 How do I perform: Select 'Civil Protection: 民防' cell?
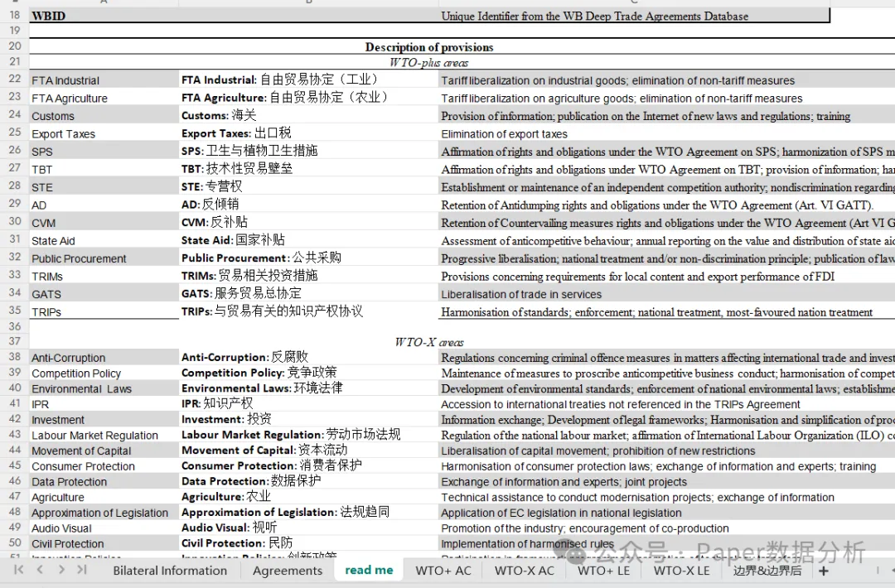308,543
